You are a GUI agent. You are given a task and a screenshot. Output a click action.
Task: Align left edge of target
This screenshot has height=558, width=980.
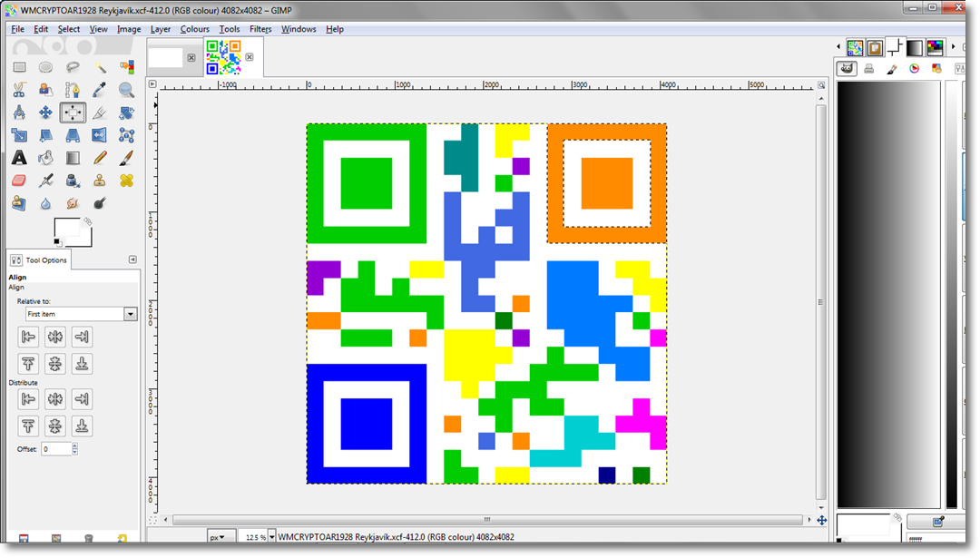[28, 337]
